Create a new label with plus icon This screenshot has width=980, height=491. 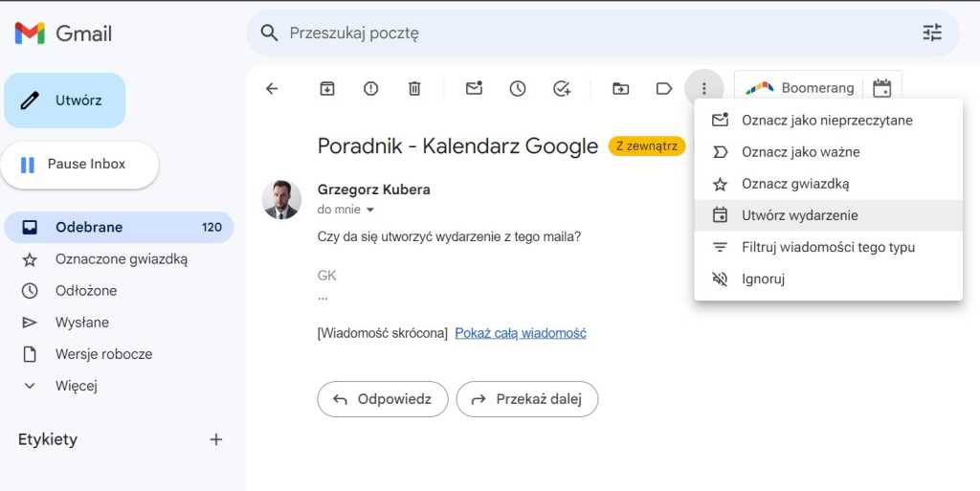[216, 439]
